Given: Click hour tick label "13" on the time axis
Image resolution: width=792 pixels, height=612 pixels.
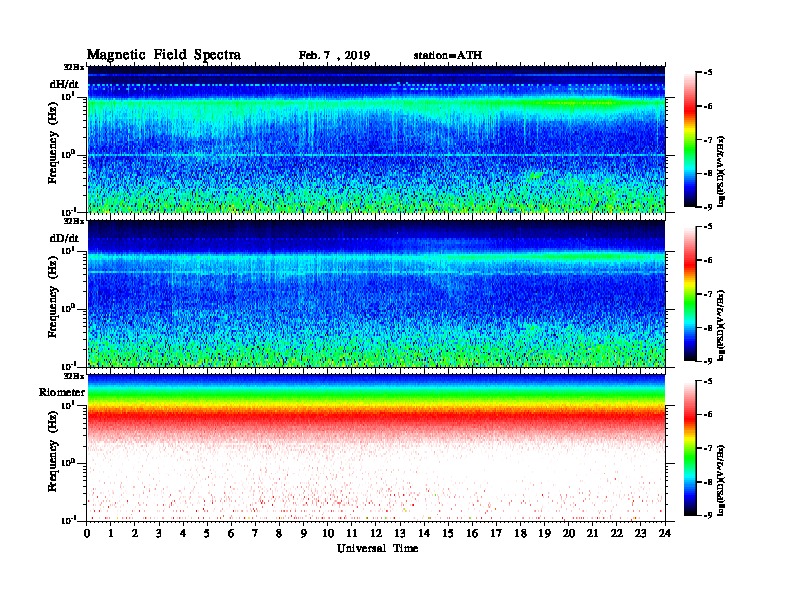Looking at the screenshot, I should pyautogui.click(x=400, y=534).
